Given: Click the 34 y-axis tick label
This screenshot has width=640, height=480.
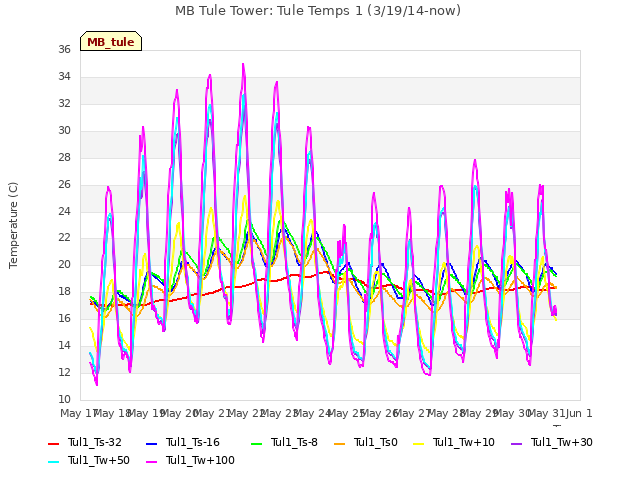Looking at the screenshot, I should 64,76.
